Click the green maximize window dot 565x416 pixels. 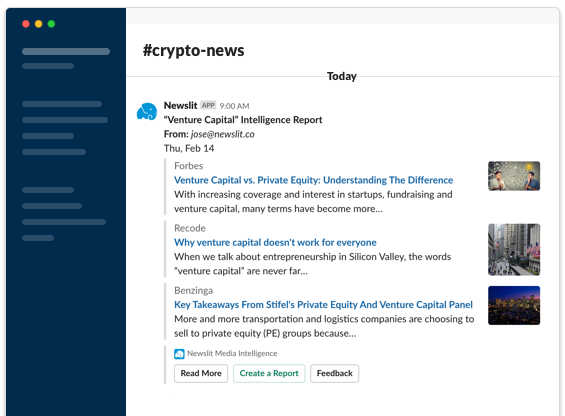51,24
